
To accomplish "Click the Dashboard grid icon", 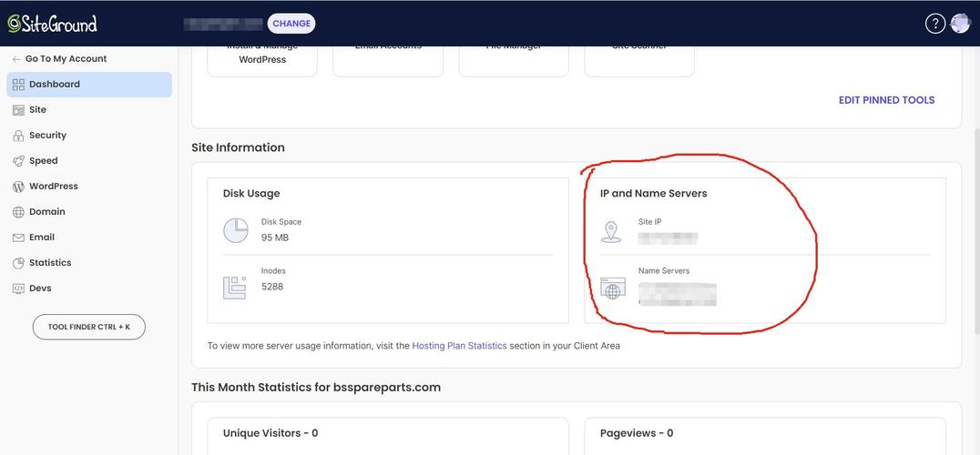I will pyautogui.click(x=18, y=85).
